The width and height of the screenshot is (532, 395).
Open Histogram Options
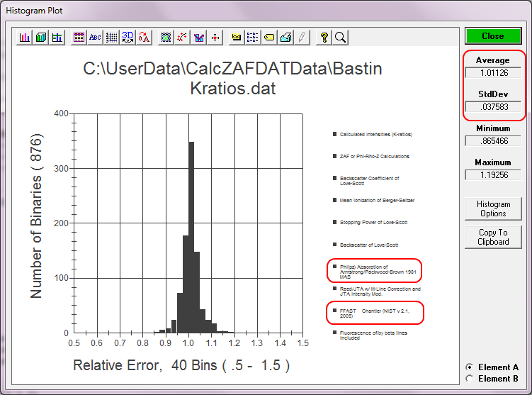pyautogui.click(x=493, y=208)
